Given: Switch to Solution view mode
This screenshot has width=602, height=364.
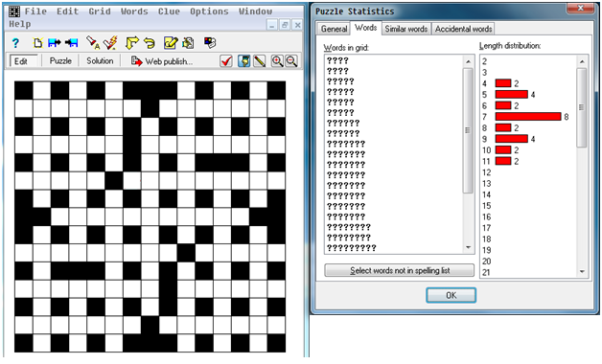Looking at the screenshot, I should click(x=100, y=61).
